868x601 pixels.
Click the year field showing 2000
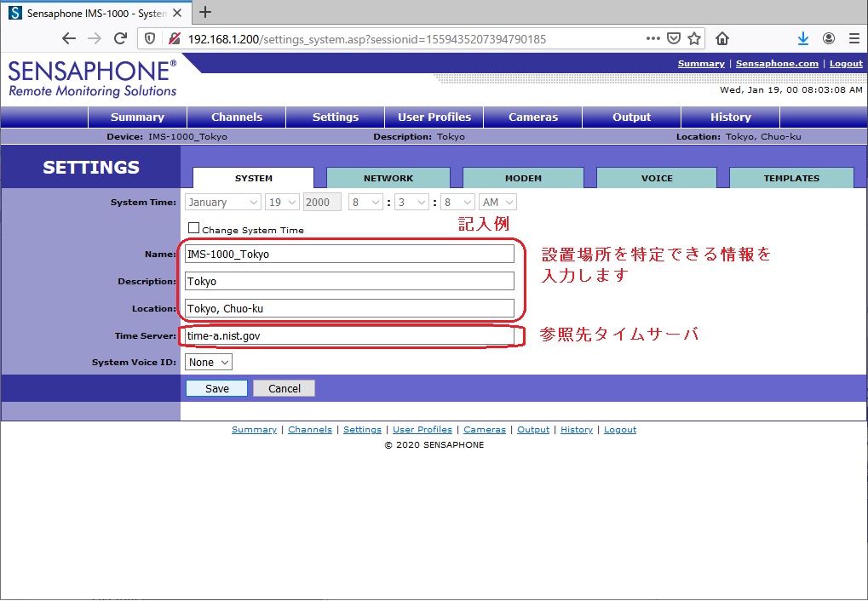(x=322, y=202)
